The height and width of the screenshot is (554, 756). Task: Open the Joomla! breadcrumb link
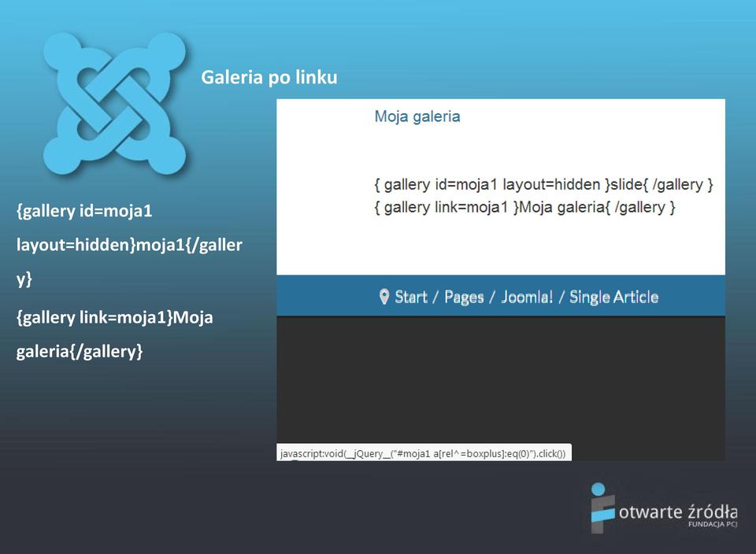coord(527,297)
